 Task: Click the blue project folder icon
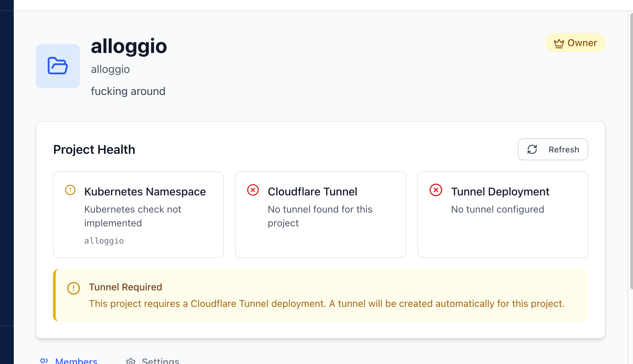pos(58,66)
